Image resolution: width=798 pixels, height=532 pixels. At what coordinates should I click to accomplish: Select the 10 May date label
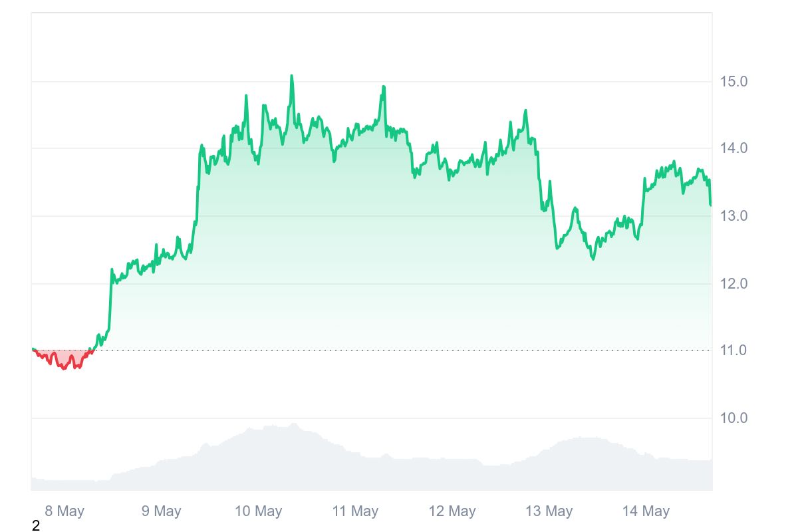(x=259, y=511)
